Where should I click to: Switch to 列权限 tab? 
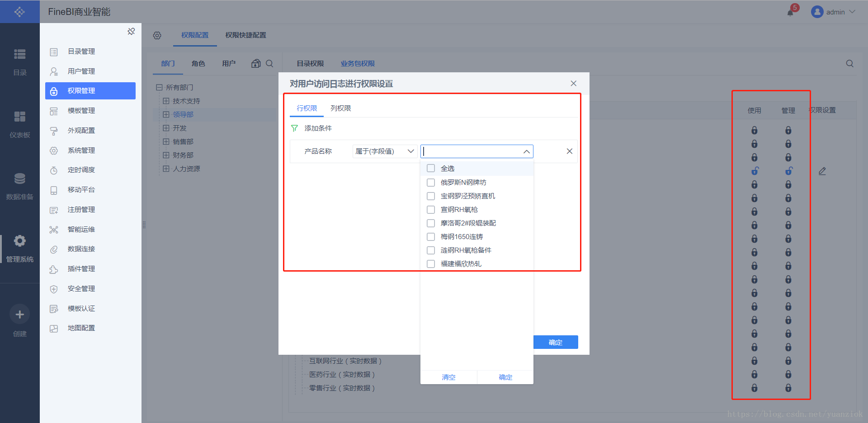(340, 108)
